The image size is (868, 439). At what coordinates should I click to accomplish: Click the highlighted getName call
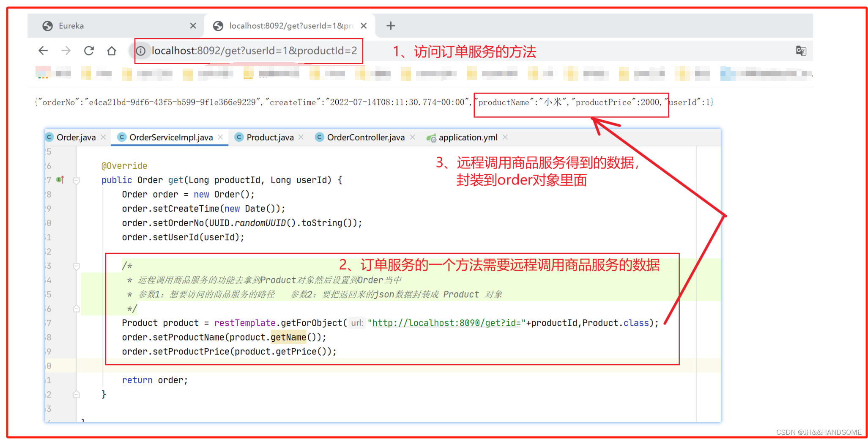point(288,337)
